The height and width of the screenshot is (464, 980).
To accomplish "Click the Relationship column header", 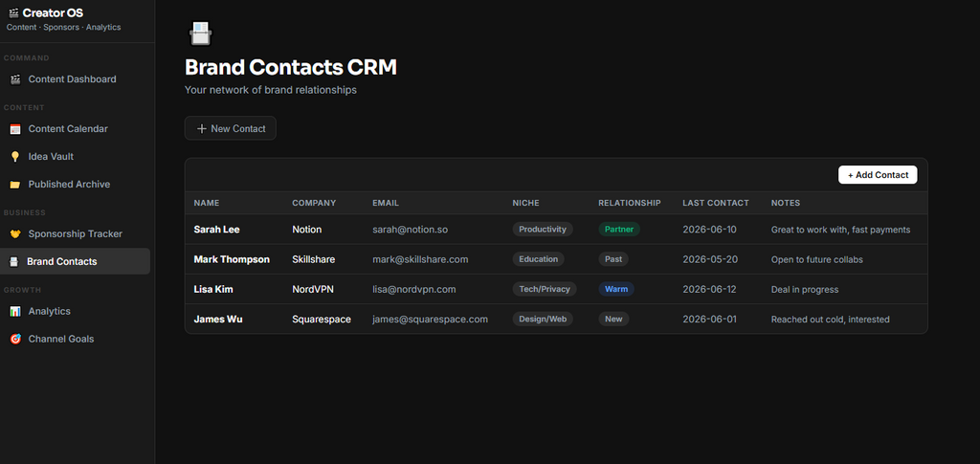I will 630,203.
